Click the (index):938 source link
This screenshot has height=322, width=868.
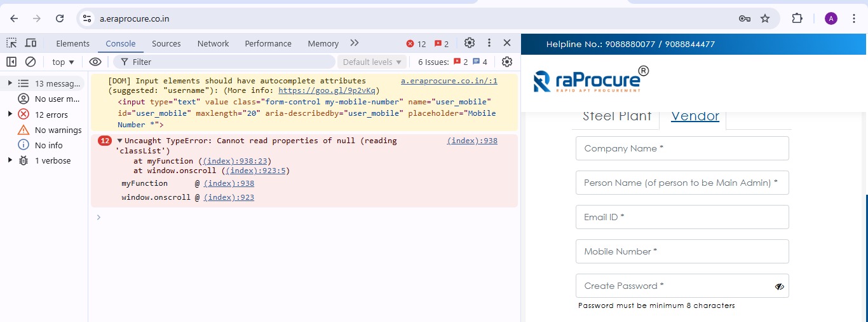click(472, 141)
